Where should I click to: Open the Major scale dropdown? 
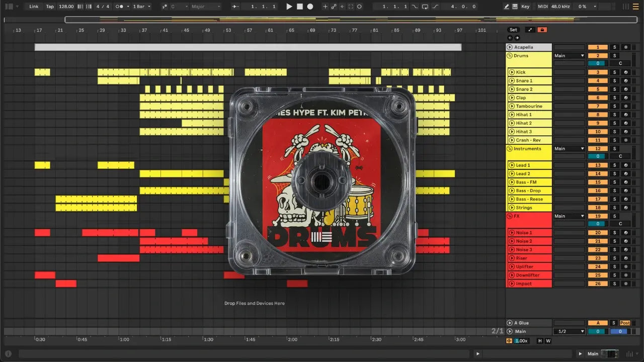coord(205,7)
